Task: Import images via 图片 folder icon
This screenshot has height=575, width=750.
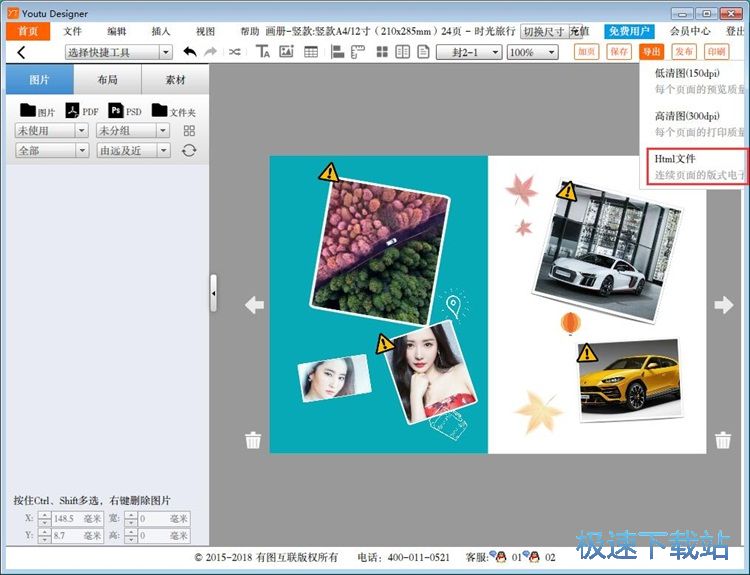Action: coord(37,111)
